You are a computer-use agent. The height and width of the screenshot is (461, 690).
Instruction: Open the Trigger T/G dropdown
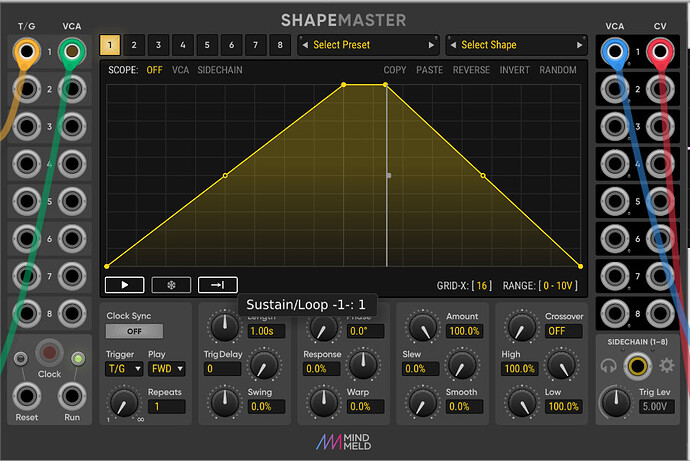[x=124, y=369]
